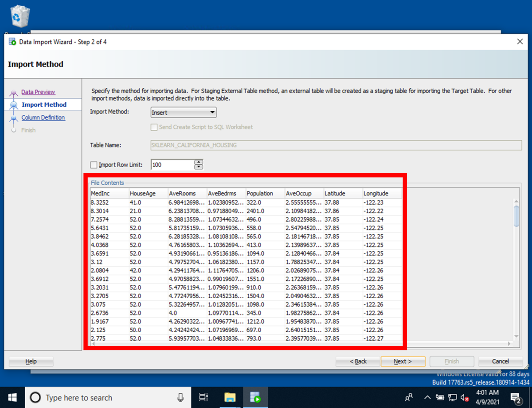532x408 pixels.
Task: Select the AveRooms cell 4.0
Action: click(x=187, y=313)
